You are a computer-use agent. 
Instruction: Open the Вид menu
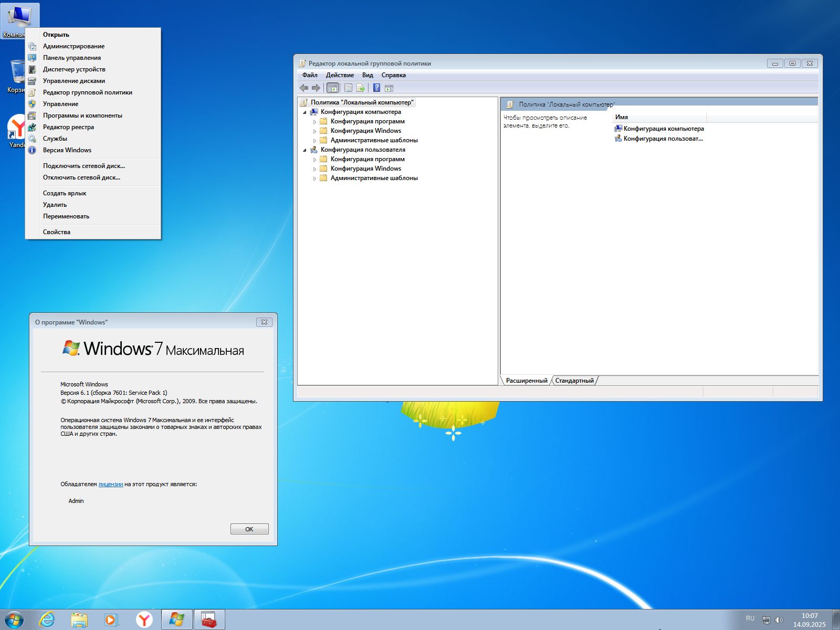[367, 75]
